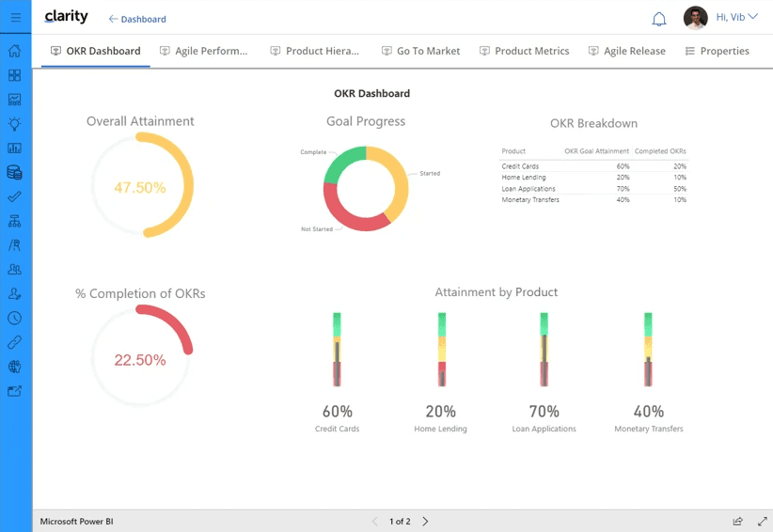Expand the Hi, Vib user dropdown

[737, 17]
